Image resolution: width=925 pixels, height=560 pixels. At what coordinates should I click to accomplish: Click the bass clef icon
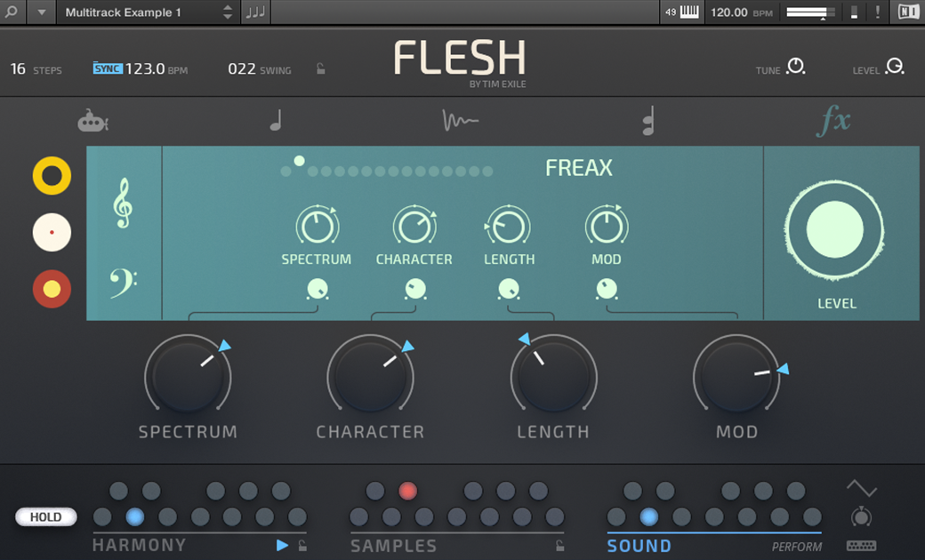[x=124, y=283]
